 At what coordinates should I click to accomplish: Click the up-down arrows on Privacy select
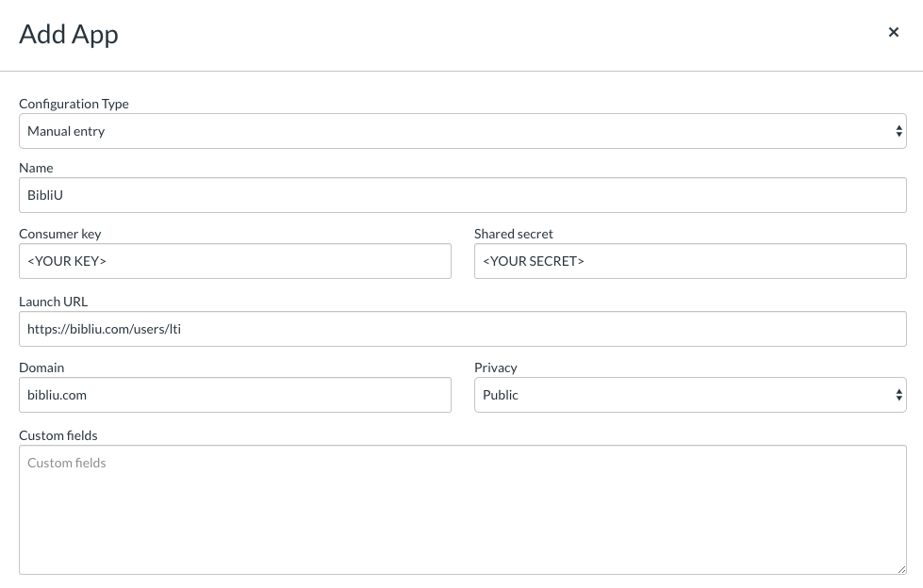tap(898, 396)
